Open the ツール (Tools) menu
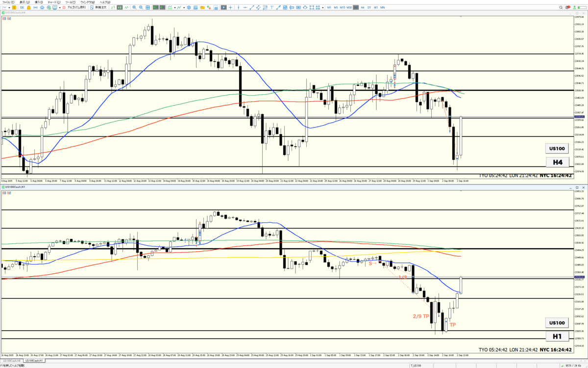Viewport: 588px width, 368px height. pos(70,2)
